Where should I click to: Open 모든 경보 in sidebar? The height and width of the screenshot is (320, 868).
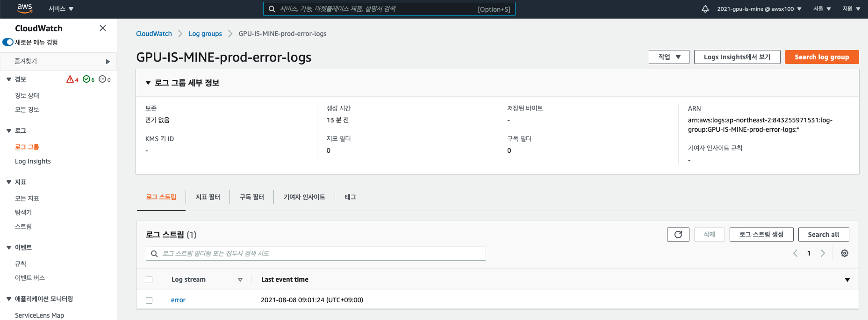27,110
